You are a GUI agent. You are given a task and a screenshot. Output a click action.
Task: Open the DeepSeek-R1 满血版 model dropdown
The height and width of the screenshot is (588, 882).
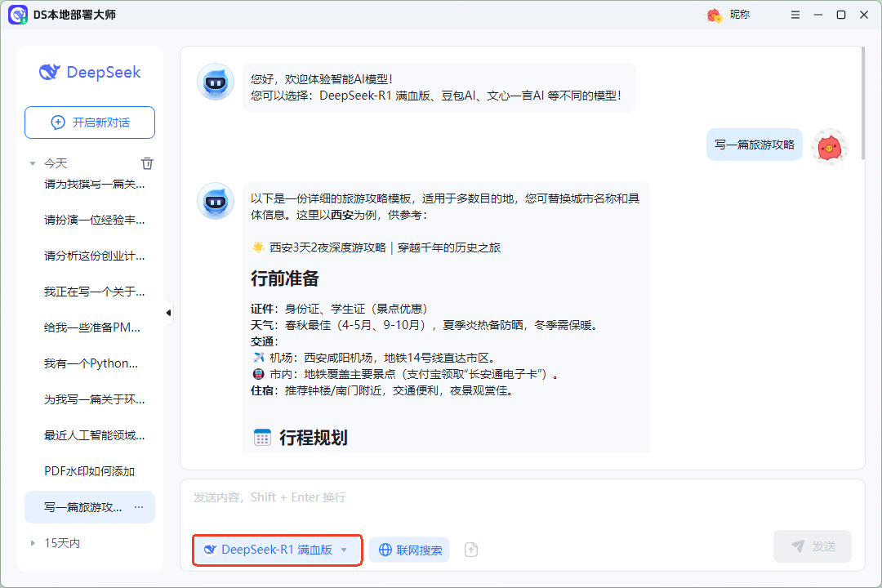click(277, 550)
